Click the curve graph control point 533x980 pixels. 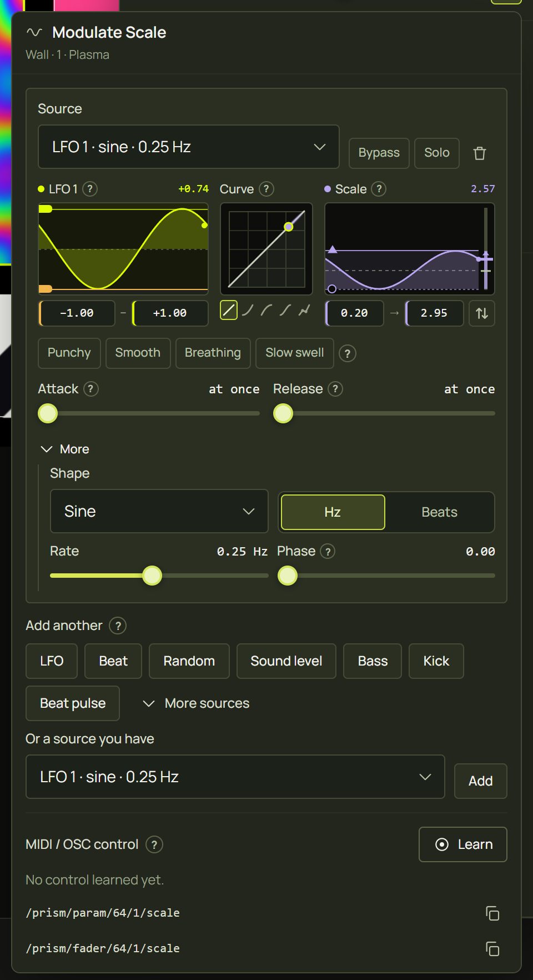tap(289, 227)
